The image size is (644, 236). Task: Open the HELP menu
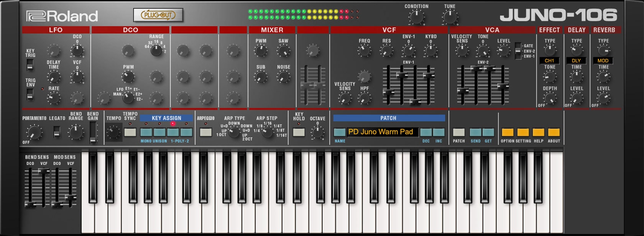pyautogui.click(x=538, y=132)
